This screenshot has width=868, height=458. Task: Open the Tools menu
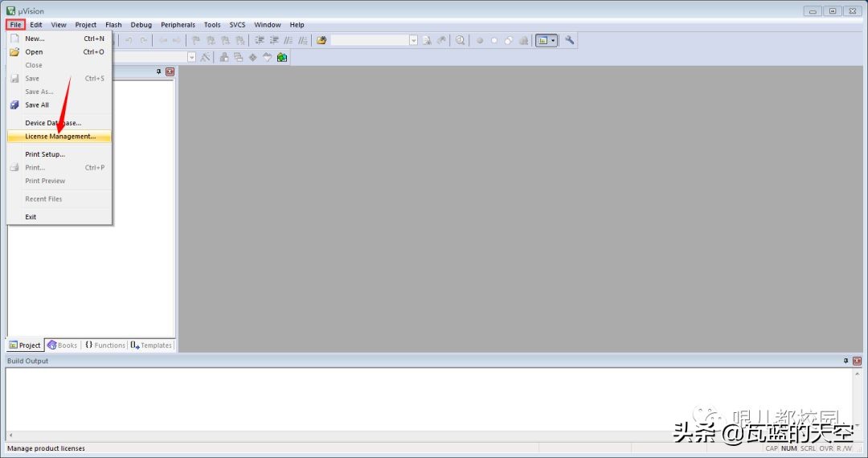212,24
